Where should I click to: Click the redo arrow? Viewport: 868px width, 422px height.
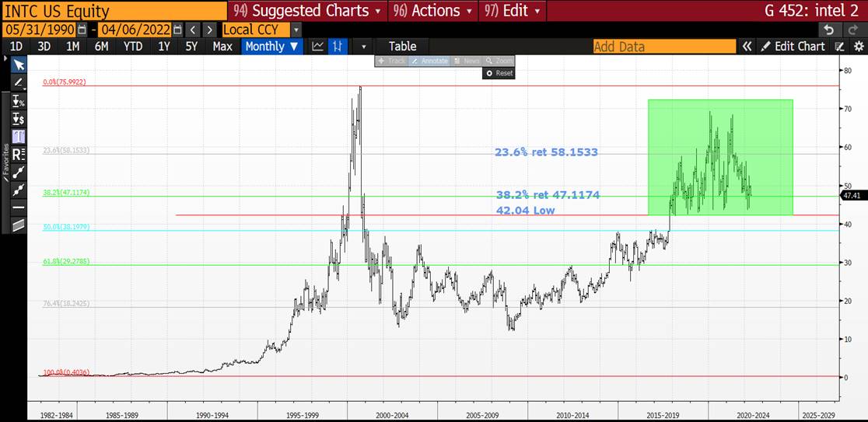point(852,30)
